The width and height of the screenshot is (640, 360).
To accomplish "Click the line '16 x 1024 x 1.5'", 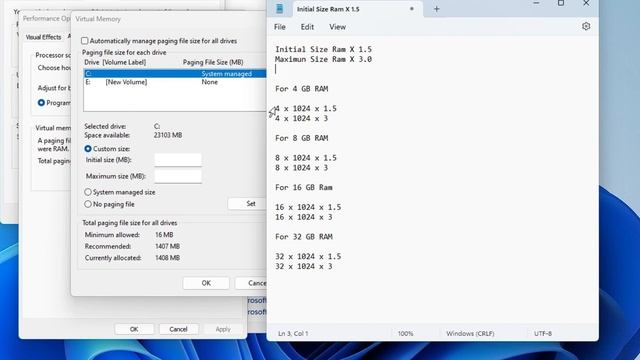I will [308, 207].
